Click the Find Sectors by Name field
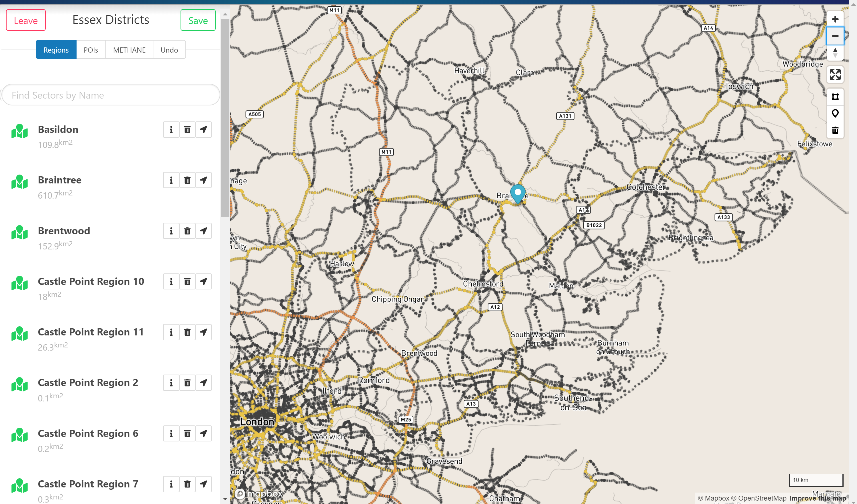 (x=111, y=95)
